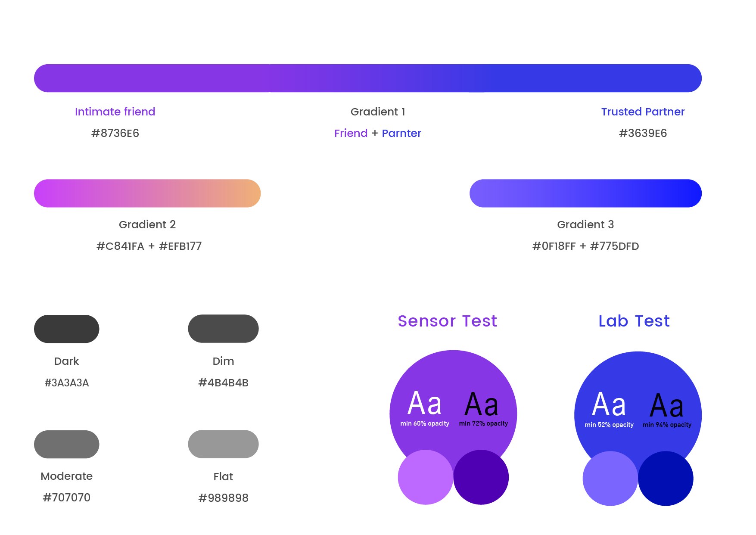Pick the Dark #3A3A3A swatch

pyautogui.click(x=67, y=329)
